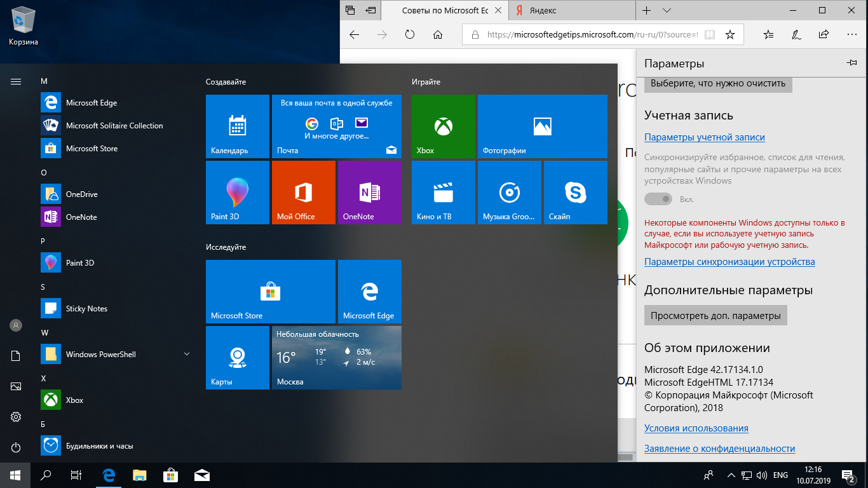Open the Power options in Start
The height and width of the screenshot is (488, 868).
coord(16,447)
